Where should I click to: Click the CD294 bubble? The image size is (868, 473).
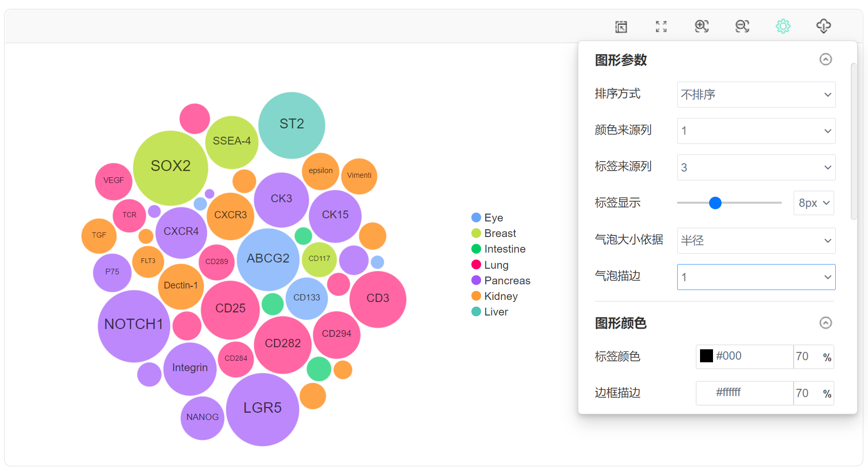336,335
